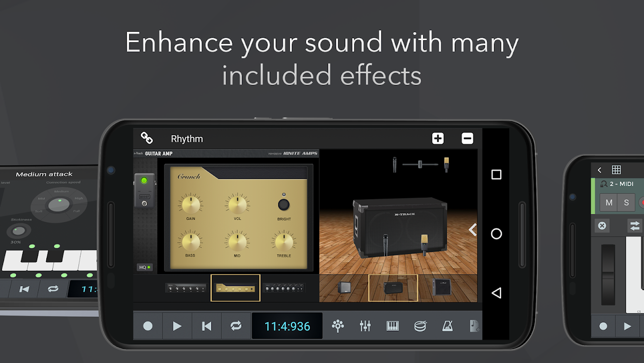This screenshot has width=644, height=363.
Task: Open the effects routing tree icon
Action: pos(337,326)
